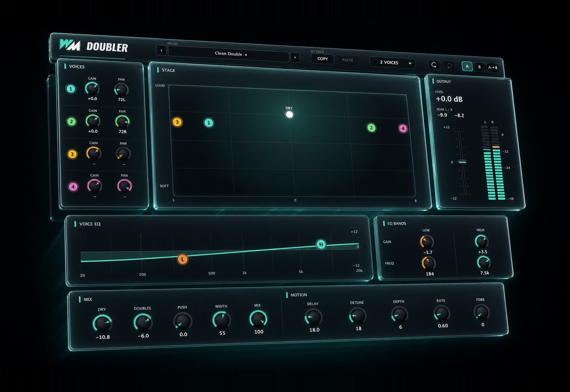
Task: Click the WM Doubler logo
Action: [x=93, y=46]
